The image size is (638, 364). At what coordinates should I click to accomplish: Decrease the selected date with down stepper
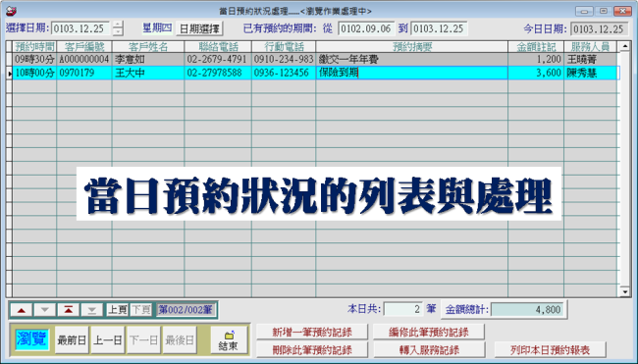[x=118, y=32]
